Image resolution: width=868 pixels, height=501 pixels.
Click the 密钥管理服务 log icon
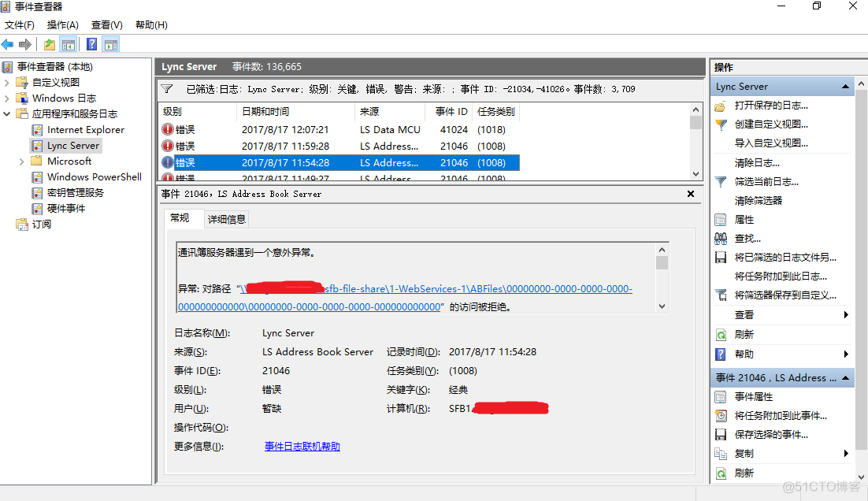37,193
